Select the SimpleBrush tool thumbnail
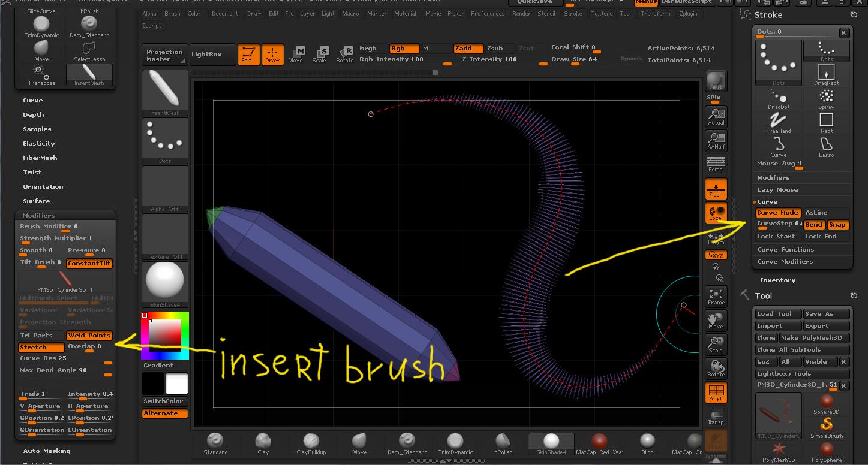The height and width of the screenshot is (465, 868). [827, 428]
